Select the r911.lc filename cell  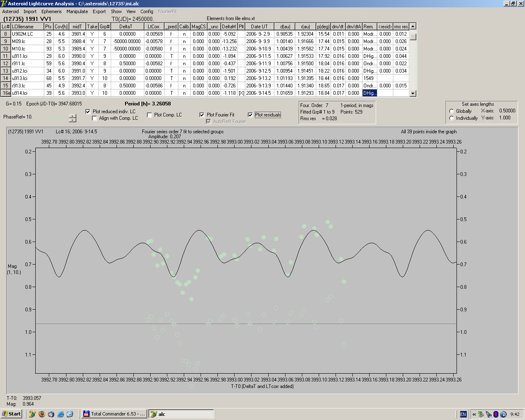point(27,64)
